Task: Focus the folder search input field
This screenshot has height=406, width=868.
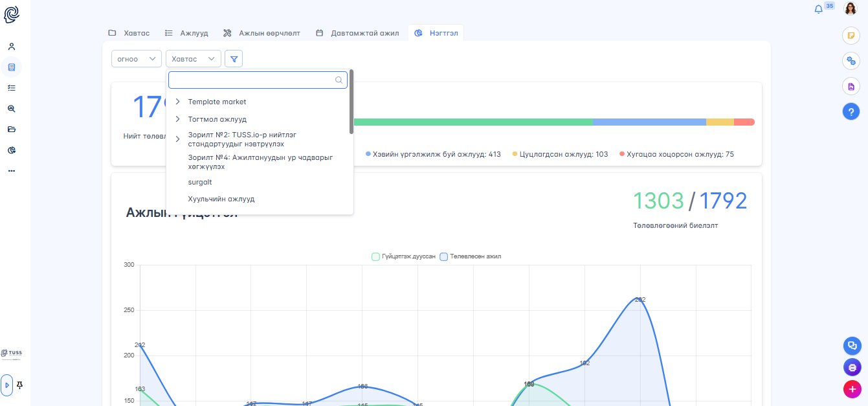Action: [x=258, y=80]
